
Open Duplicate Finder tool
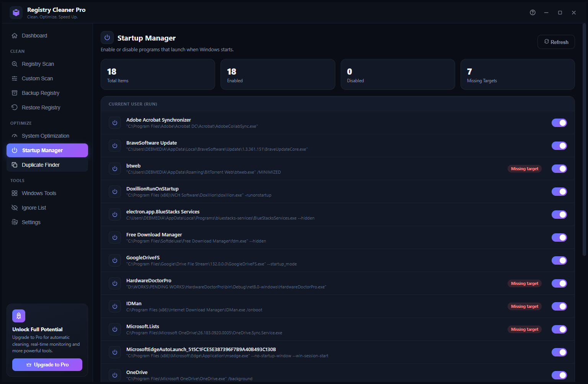[47, 165]
